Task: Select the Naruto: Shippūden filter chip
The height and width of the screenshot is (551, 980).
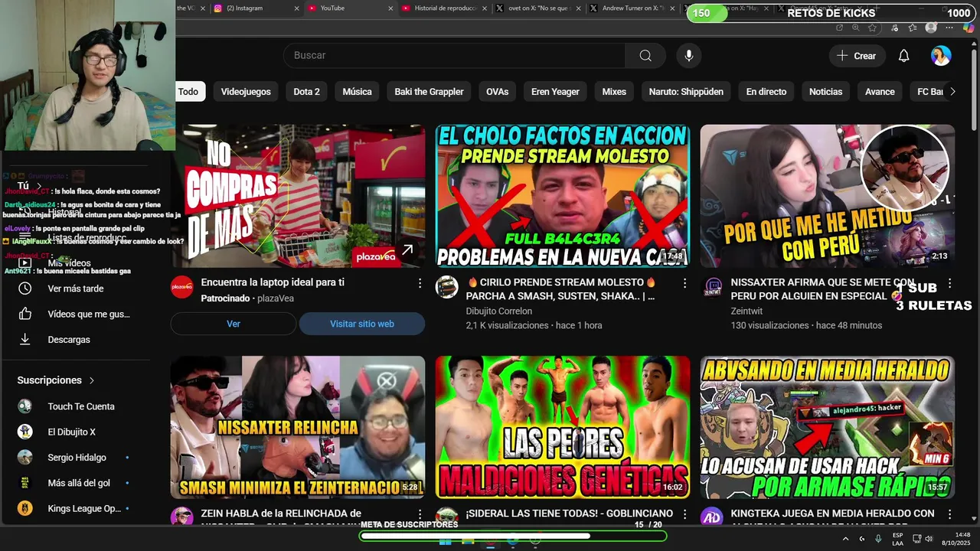Action: [686, 92]
